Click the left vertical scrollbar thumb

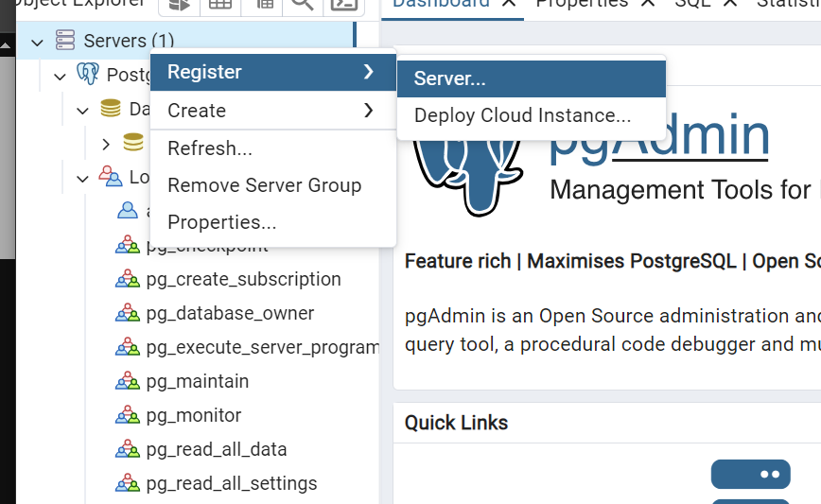(8, 157)
